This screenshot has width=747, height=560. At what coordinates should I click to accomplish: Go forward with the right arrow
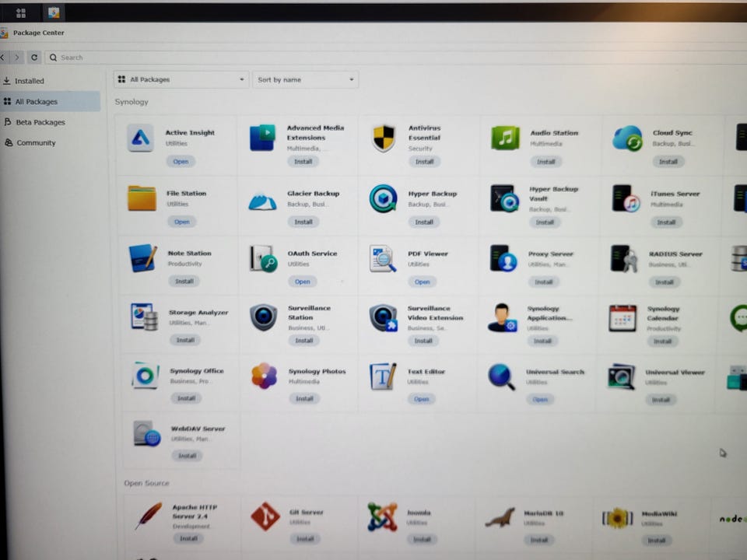pos(17,58)
